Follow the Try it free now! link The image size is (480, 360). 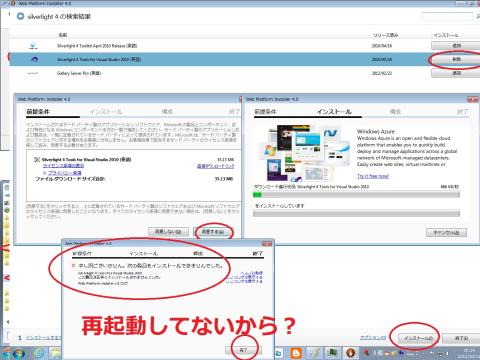[x=373, y=176]
